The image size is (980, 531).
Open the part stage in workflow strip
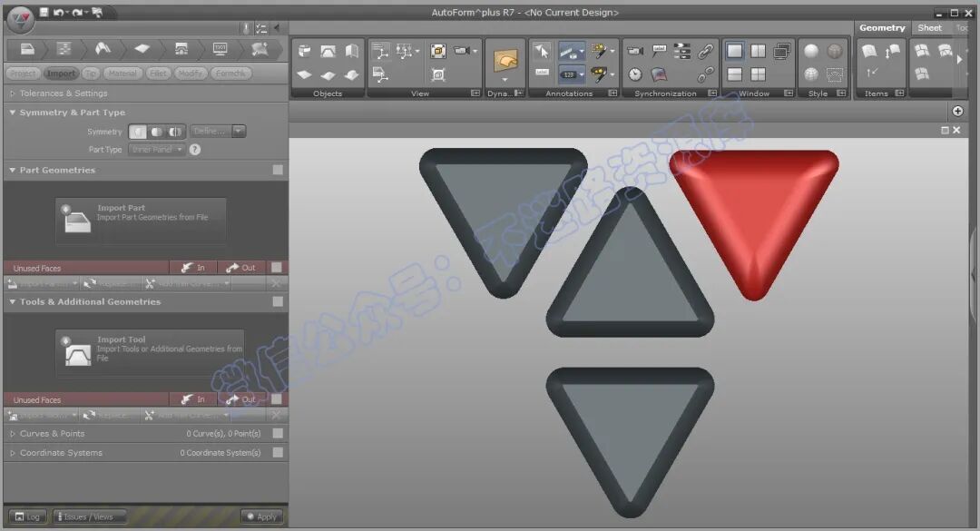coord(27,49)
